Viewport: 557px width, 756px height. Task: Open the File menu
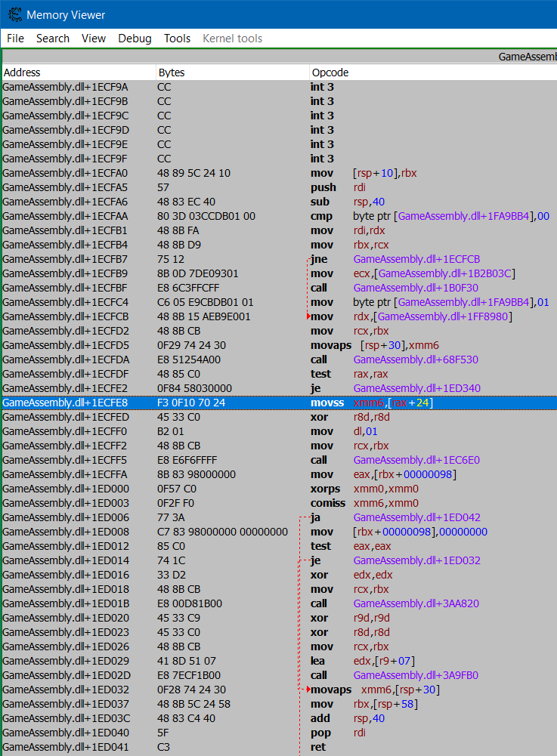point(15,39)
